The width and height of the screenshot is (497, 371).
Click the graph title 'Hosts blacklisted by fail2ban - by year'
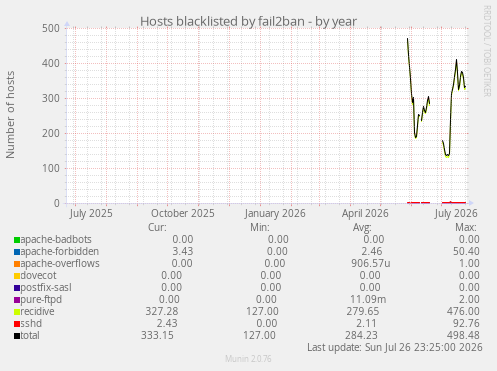coord(248,22)
